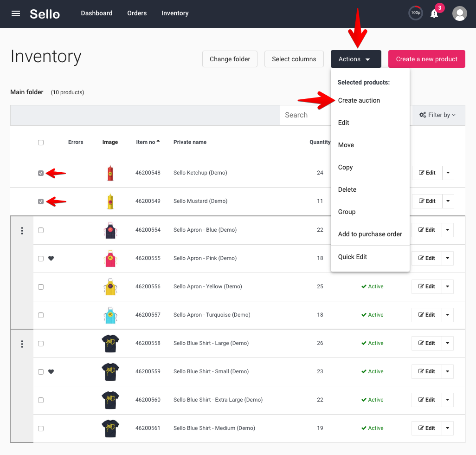
Task: Click the heart icon on Blue Shirt Small
Action: [x=51, y=371]
